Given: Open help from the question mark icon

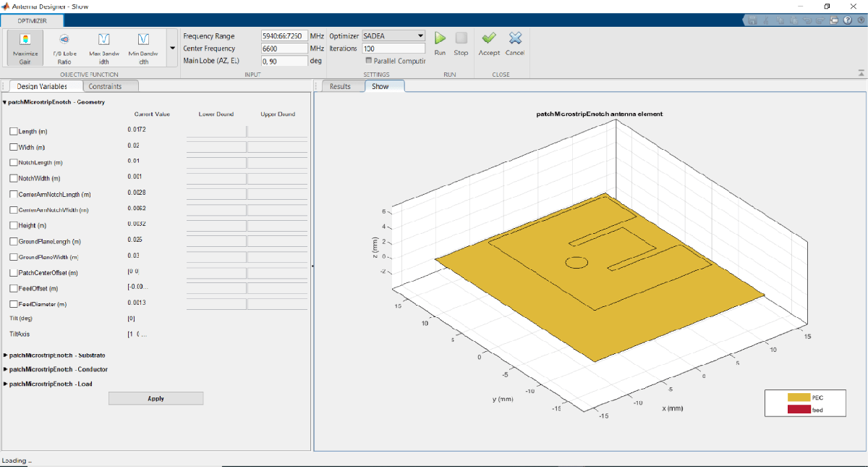Looking at the screenshot, I should [x=846, y=21].
